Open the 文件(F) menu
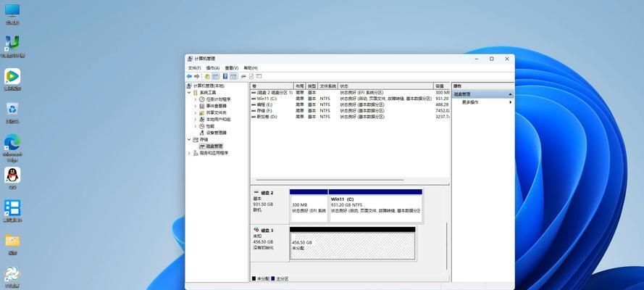 click(194, 67)
